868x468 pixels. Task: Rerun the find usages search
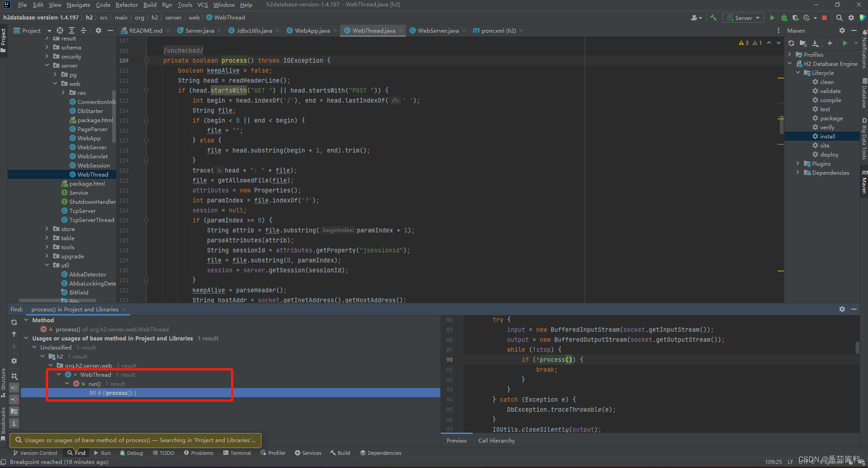[x=14, y=322]
